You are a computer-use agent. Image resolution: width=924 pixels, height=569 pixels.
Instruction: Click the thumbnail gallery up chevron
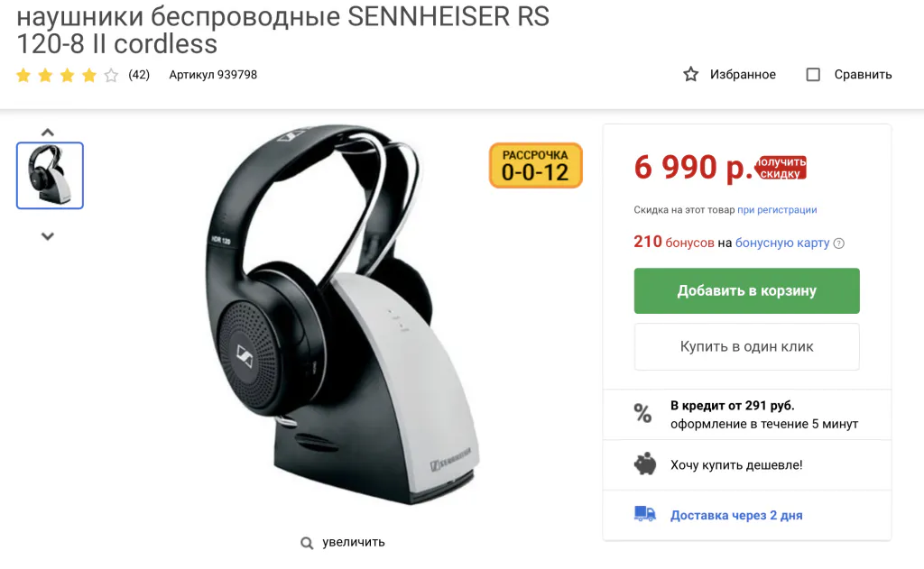48,132
